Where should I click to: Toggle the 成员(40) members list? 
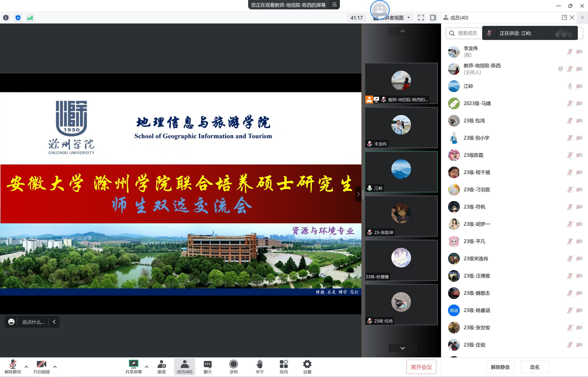[x=185, y=367]
